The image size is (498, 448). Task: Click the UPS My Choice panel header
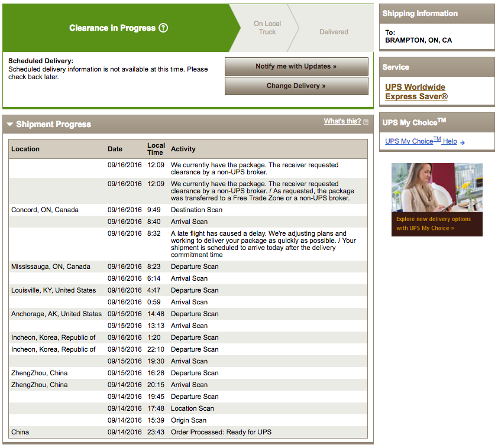[437, 122]
